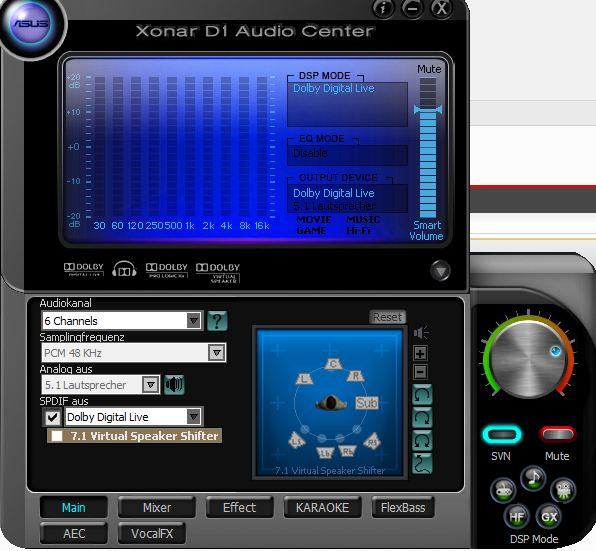
Task: Click the MUSIC label on display
Action: tap(363, 219)
